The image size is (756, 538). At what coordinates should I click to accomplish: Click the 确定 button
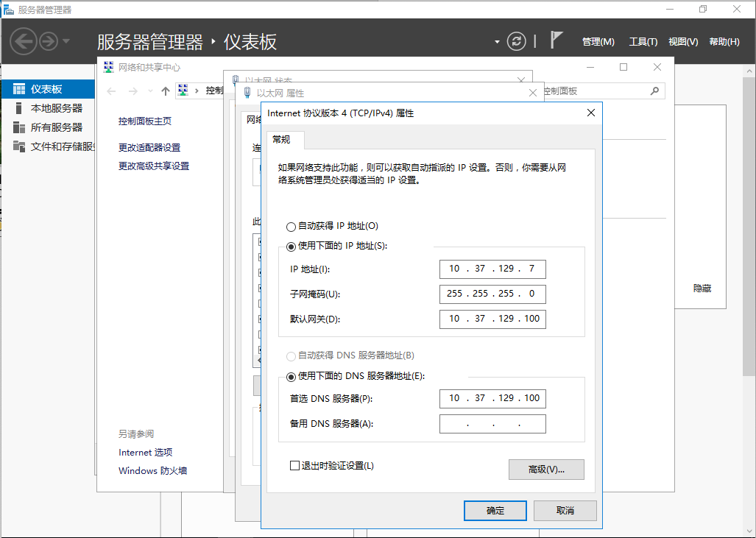495,511
